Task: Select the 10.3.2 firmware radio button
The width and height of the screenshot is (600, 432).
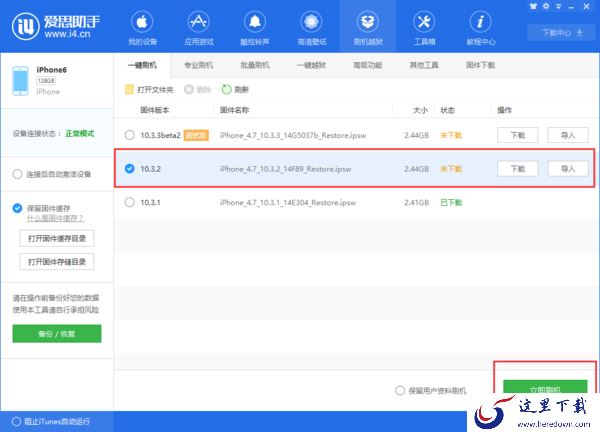Action: point(129,169)
